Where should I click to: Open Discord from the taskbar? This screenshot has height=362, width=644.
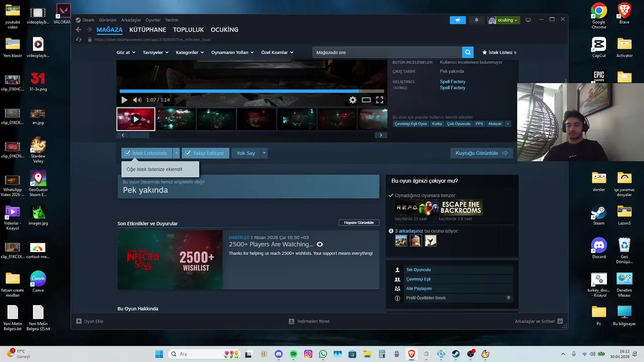point(279,354)
